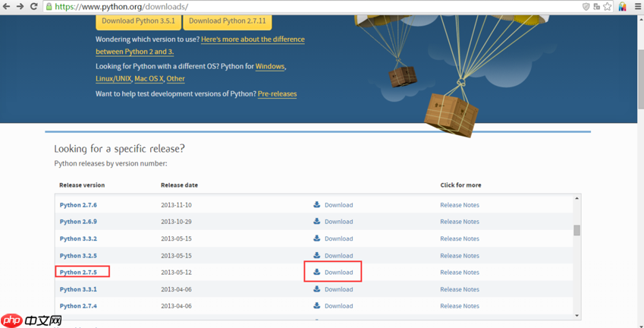Open the Python 2.7.5 release link
The image size is (644, 328).
pos(78,272)
